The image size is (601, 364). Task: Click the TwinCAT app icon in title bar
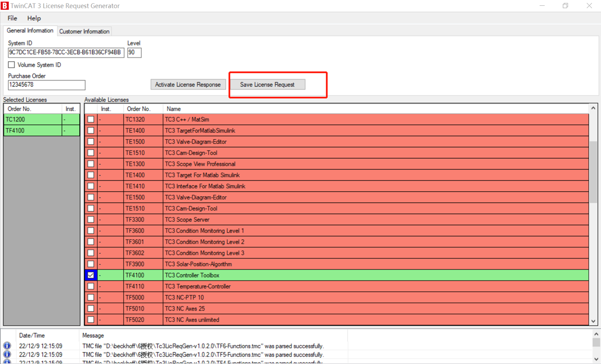[5, 5]
